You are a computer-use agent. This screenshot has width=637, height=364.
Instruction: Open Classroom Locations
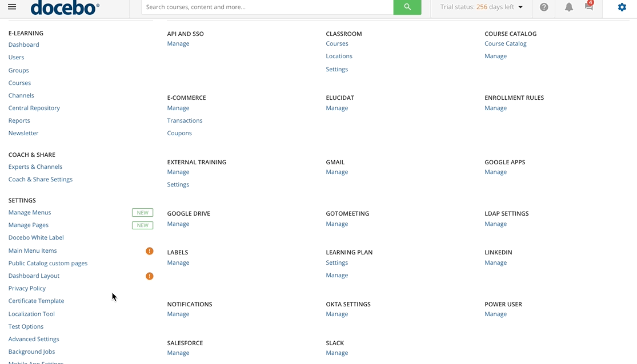339,56
